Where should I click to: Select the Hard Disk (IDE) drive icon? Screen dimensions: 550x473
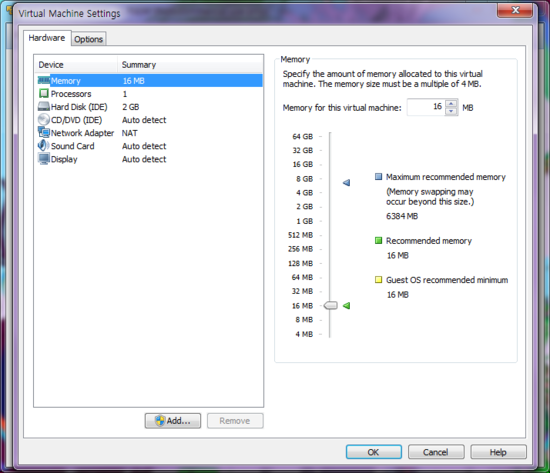point(43,106)
